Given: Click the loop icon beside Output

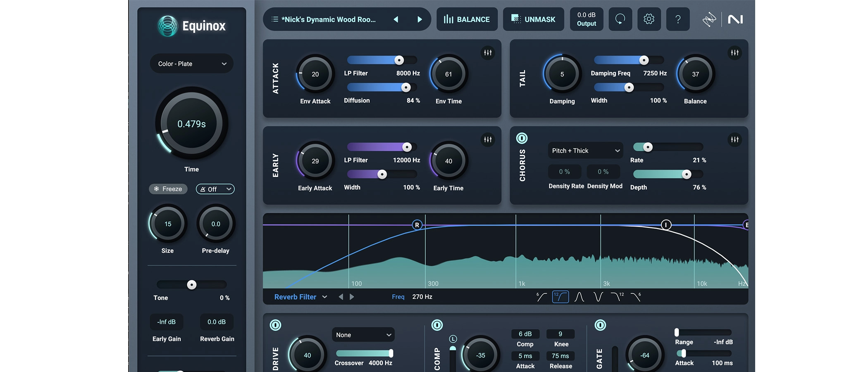Looking at the screenshot, I should coord(620,19).
